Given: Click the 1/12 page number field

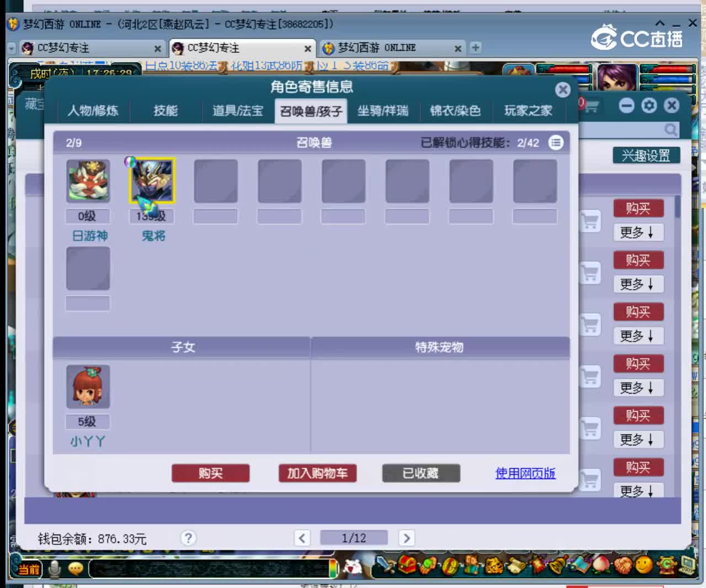Looking at the screenshot, I should (354, 538).
